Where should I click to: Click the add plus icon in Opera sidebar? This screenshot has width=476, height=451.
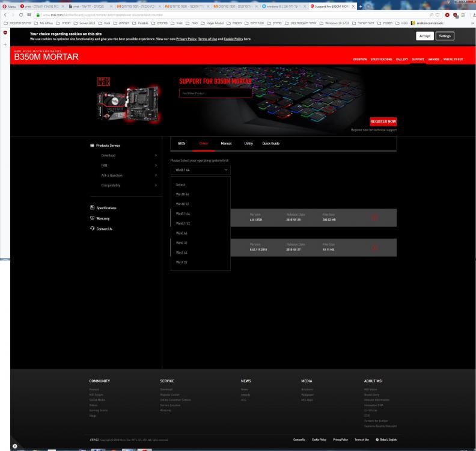pos(5,44)
